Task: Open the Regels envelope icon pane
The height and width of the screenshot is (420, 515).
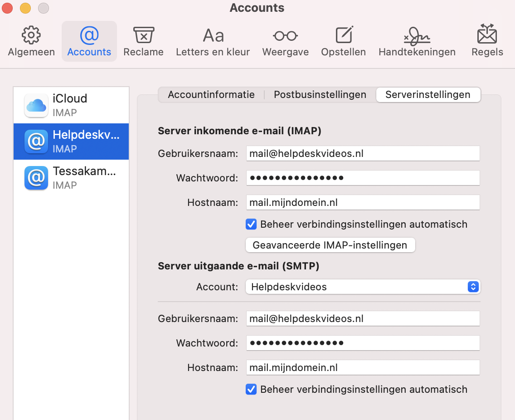Action: [487, 41]
